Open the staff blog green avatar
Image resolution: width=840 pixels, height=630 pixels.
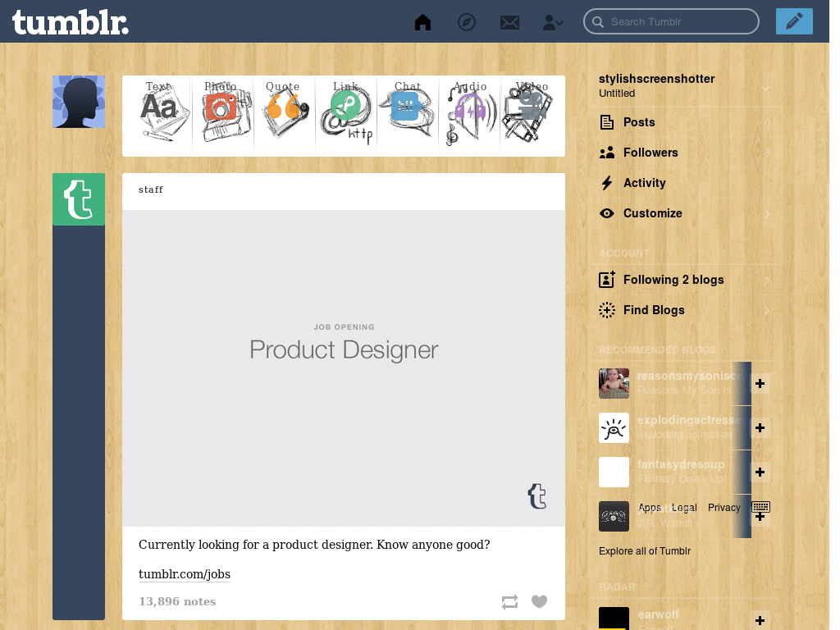[79, 199]
